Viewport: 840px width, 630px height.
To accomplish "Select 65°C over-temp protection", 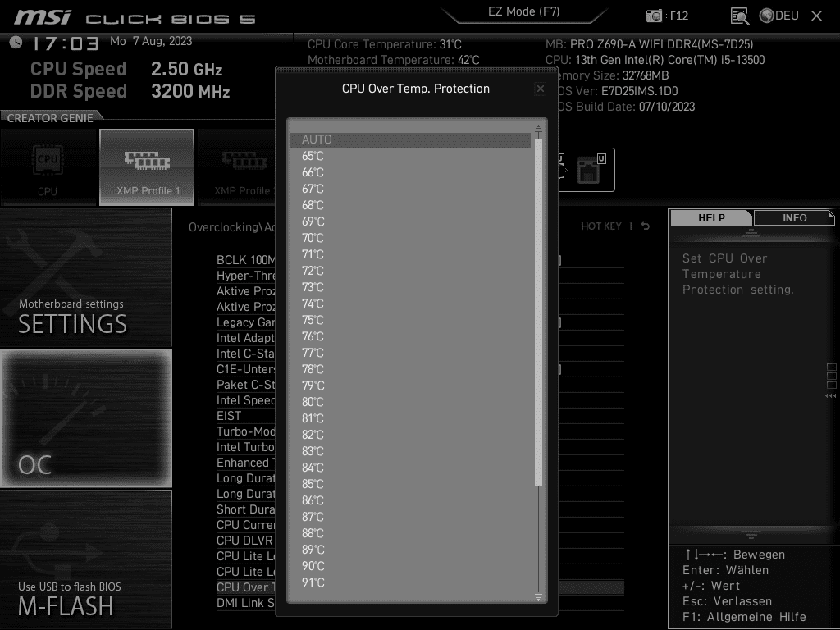I will click(x=410, y=156).
